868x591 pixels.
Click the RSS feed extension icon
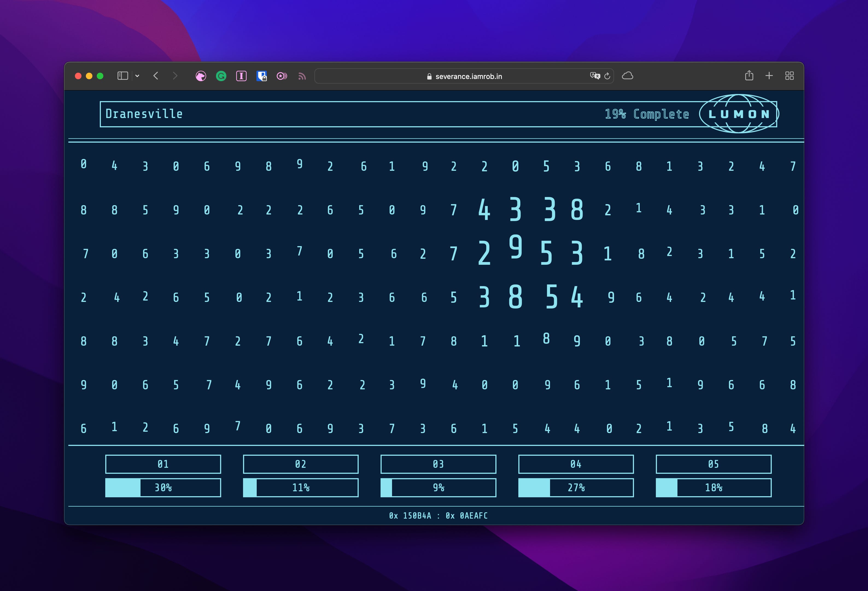pyautogui.click(x=302, y=77)
